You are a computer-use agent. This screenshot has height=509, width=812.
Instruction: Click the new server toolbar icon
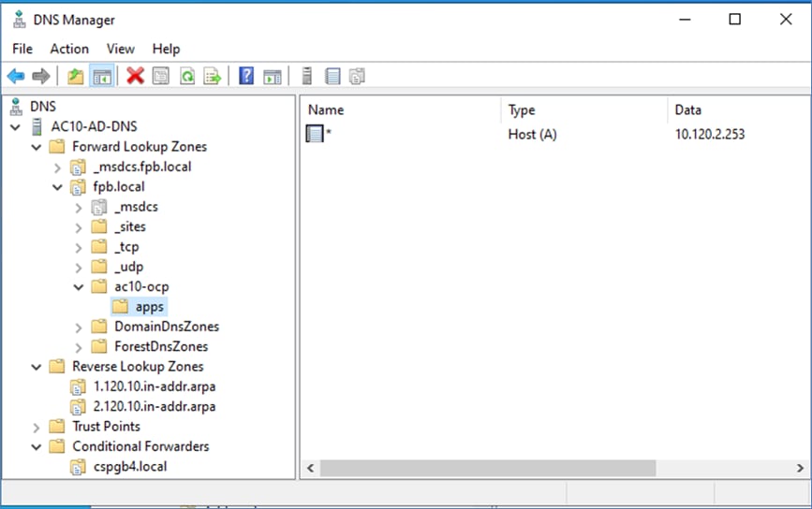click(306, 76)
